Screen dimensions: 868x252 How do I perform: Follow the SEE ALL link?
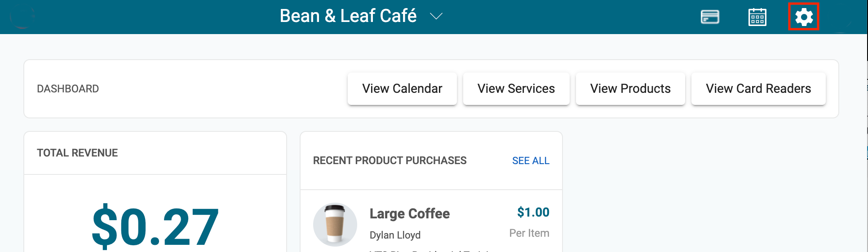[x=531, y=161]
